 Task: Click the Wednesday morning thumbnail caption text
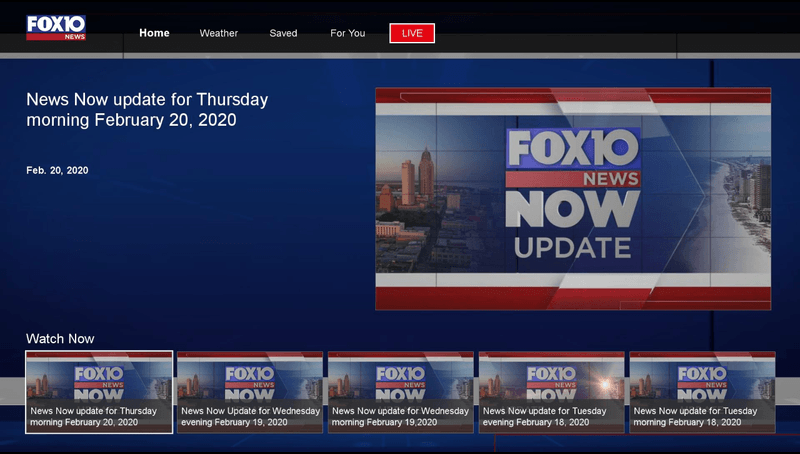[400, 417]
